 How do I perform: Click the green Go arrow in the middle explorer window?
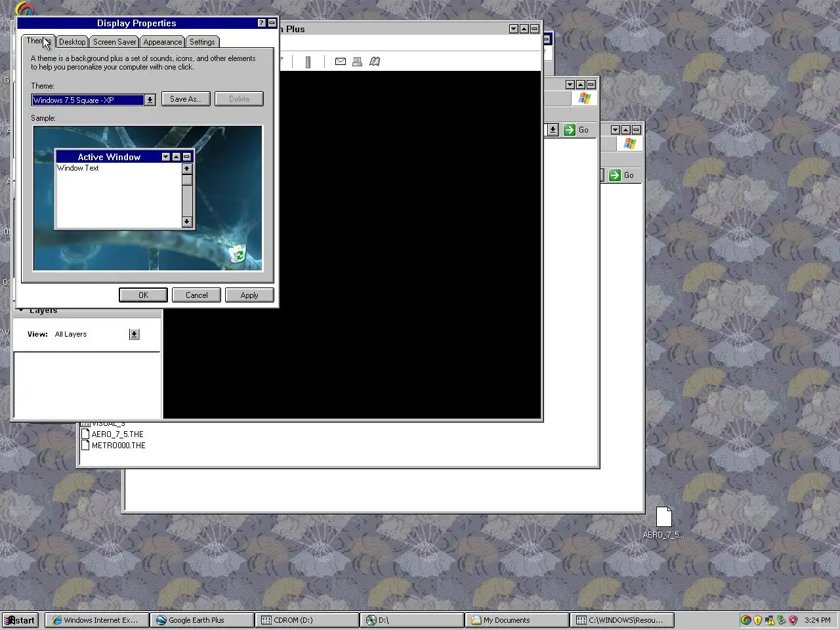(x=569, y=130)
